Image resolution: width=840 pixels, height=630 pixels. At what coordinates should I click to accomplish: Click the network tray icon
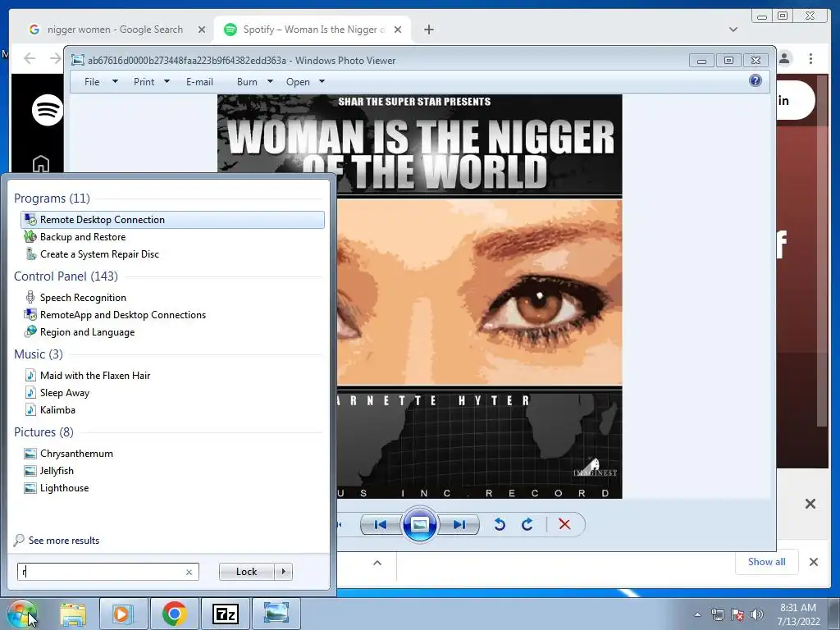point(717,614)
